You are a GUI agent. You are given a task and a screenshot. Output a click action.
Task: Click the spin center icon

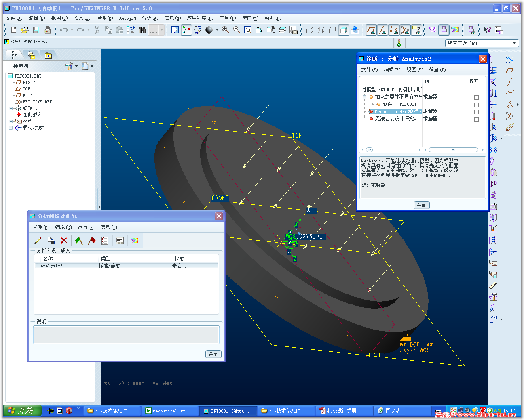pos(186,30)
